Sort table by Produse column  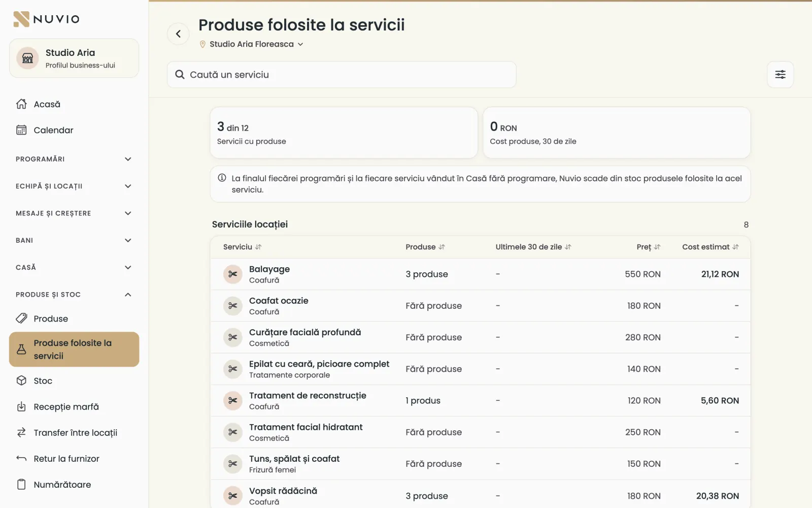[x=425, y=247]
